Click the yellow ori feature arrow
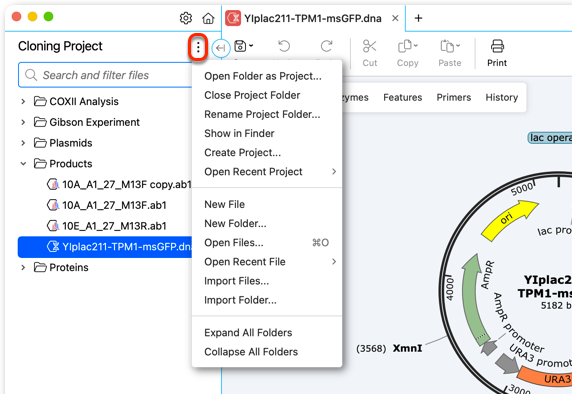 coord(508,220)
